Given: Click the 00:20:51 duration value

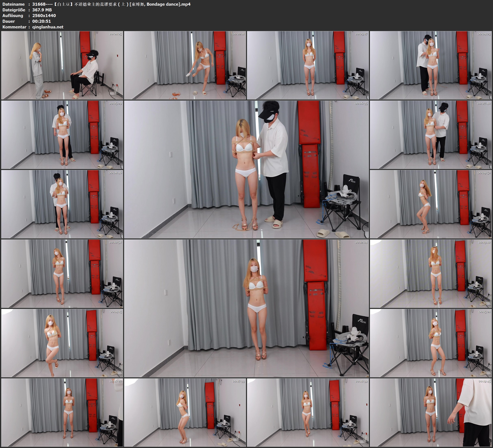Looking at the screenshot, I should tap(42, 21).
